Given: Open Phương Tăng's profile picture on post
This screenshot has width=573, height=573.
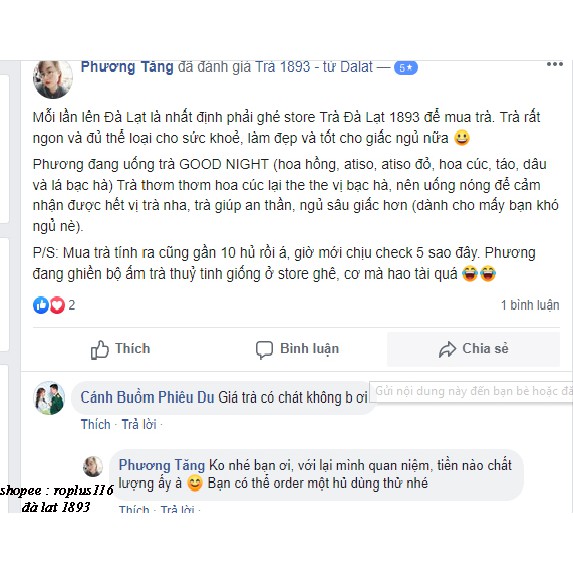Looking at the screenshot, I should tap(53, 80).
